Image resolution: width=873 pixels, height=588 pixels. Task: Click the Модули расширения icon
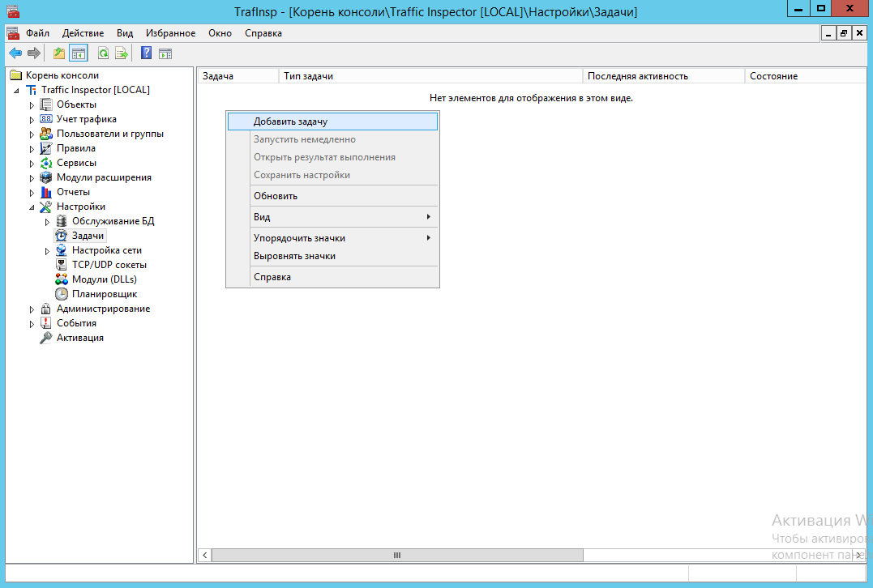pyautogui.click(x=46, y=177)
